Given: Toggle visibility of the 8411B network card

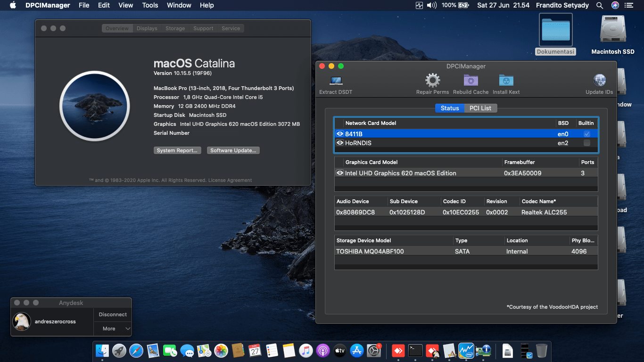Looking at the screenshot, I should 340,133.
